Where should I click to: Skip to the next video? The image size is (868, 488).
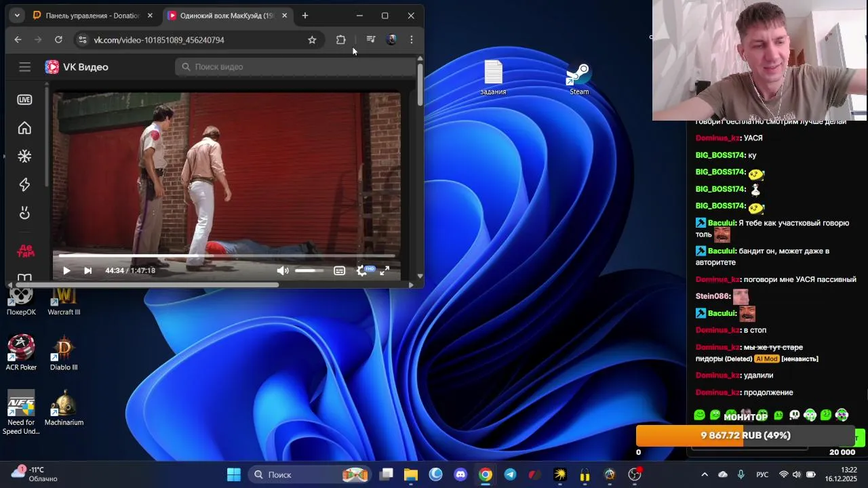pos(87,270)
